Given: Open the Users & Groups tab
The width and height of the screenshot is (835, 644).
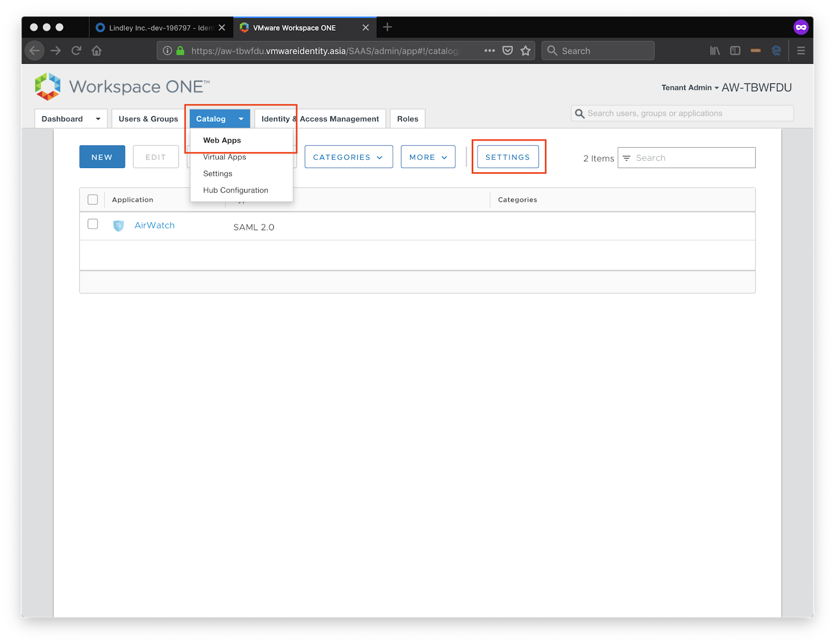Looking at the screenshot, I should click(x=148, y=119).
